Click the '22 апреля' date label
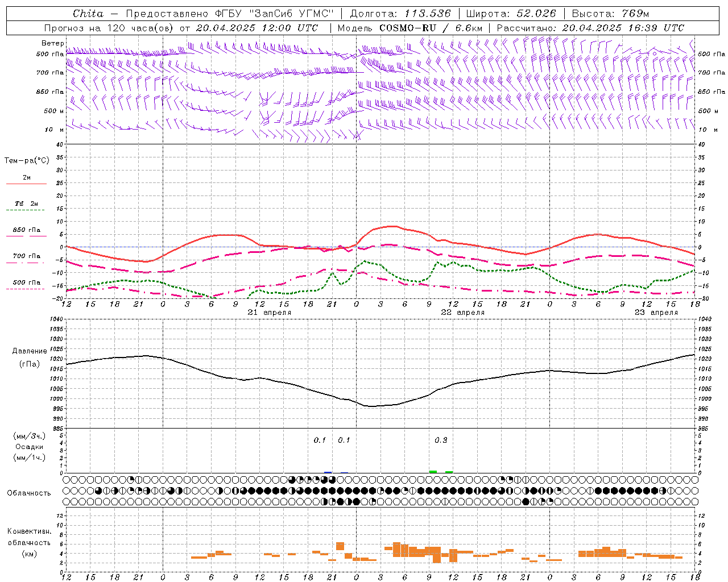The image size is (728, 582). [x=463, y=312]
